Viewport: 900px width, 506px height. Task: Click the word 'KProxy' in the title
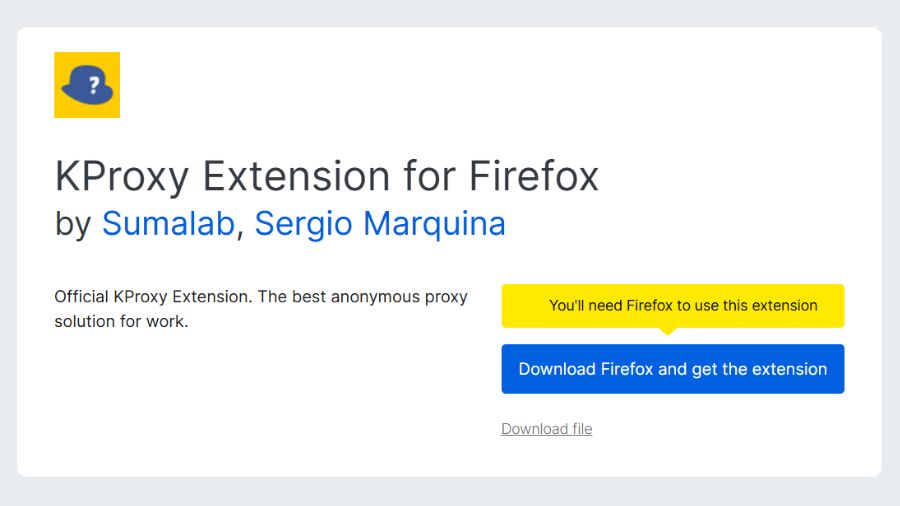tap(121, 177)
